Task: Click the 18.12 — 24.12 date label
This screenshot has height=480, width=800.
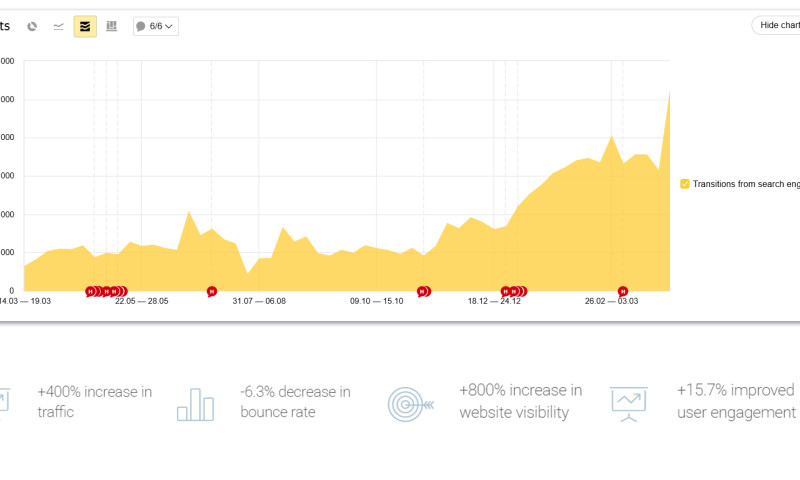Action: (494, 301)
